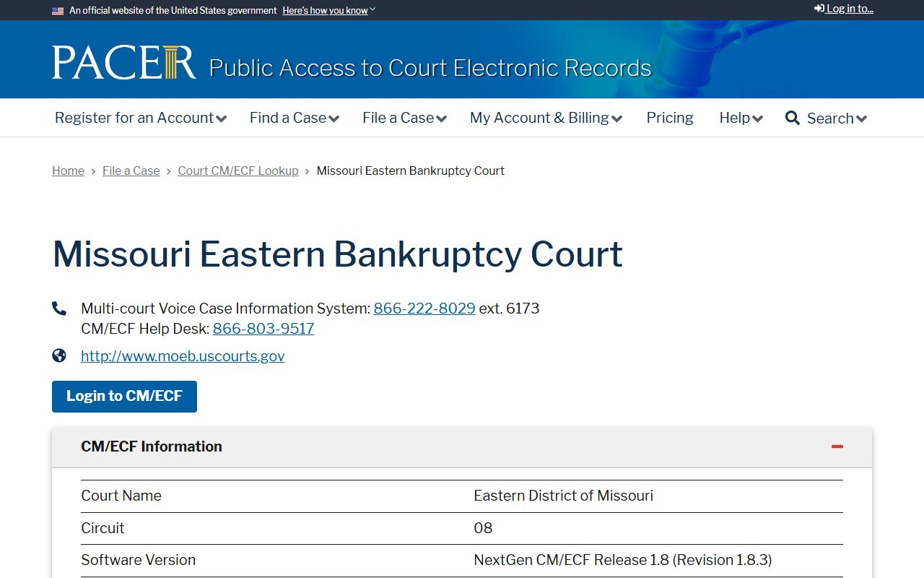The width and height of the screenshot is (924, 578).
Task: Click the circuit value 08
Action: [x=483, y=528]
